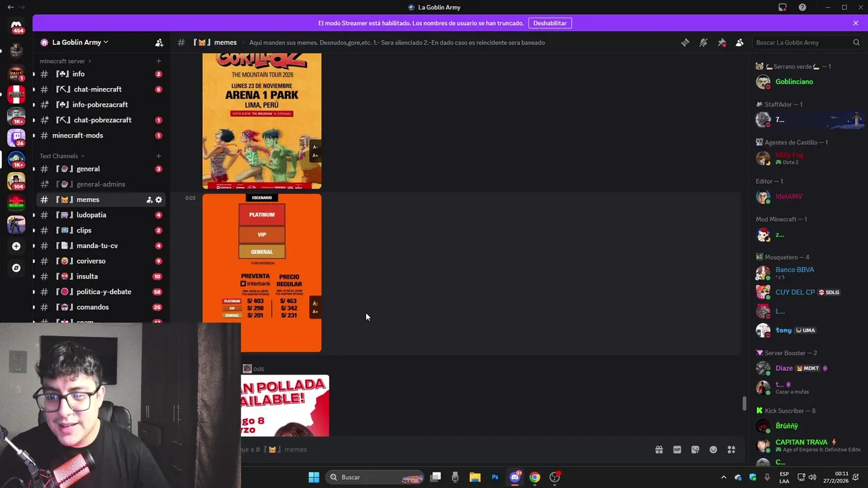
Task: Open the GIF picker
Action: (x=677, y=449)
